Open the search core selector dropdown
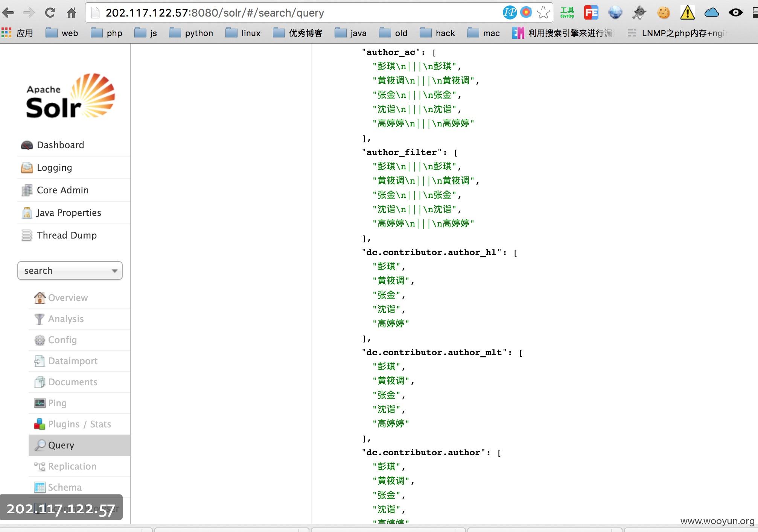Viewport: 758px width, 532px height. [70, 271]
